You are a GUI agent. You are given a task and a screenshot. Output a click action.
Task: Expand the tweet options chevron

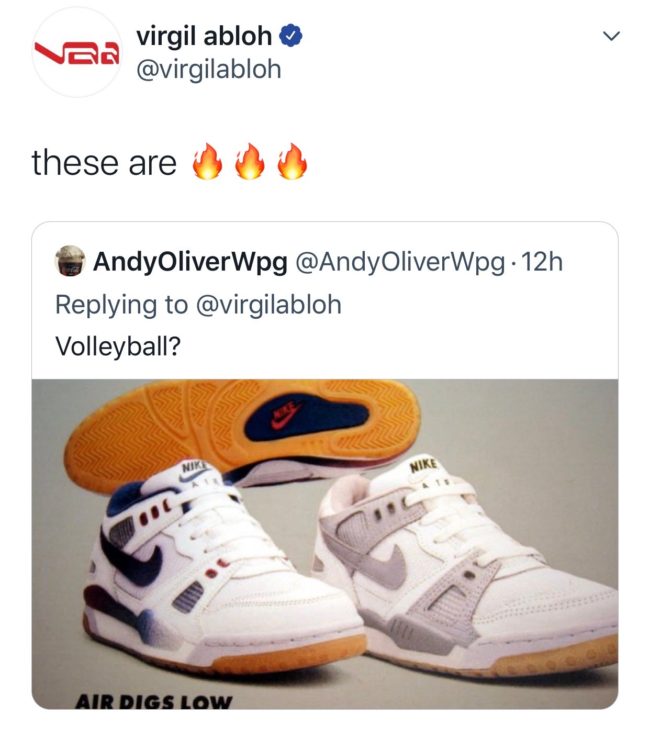click(x=611, y=36)
